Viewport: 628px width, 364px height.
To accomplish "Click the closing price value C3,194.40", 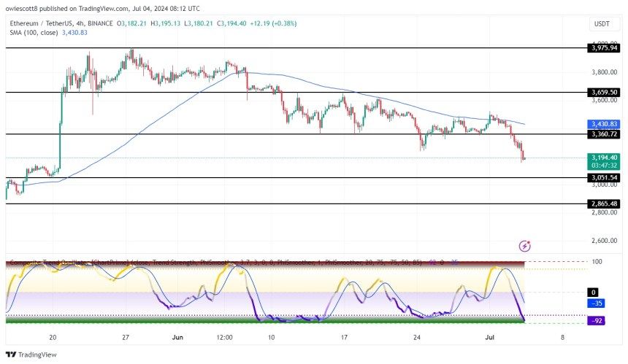I will tap(231, 23).
